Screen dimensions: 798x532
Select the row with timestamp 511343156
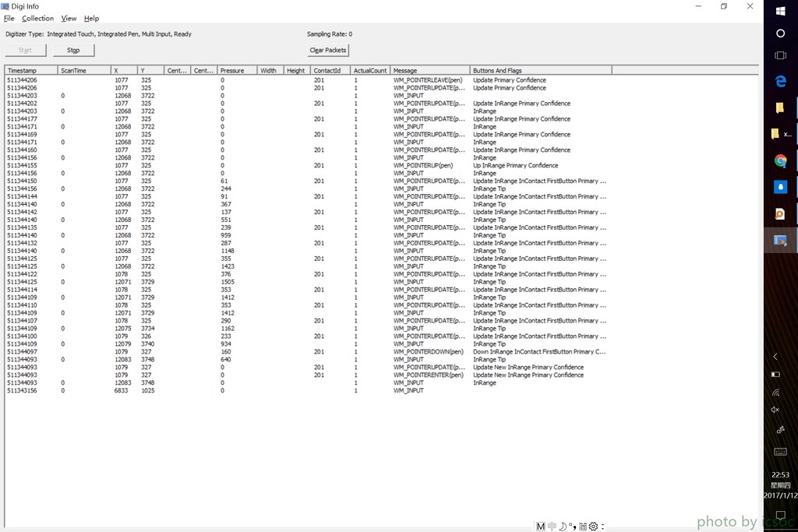309,390
